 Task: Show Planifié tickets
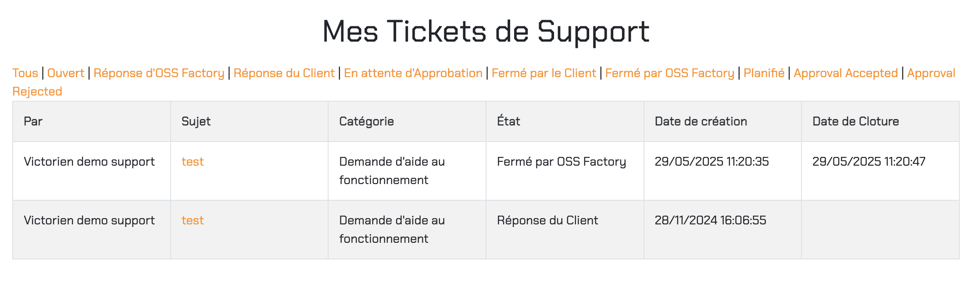tap(764, 73)
